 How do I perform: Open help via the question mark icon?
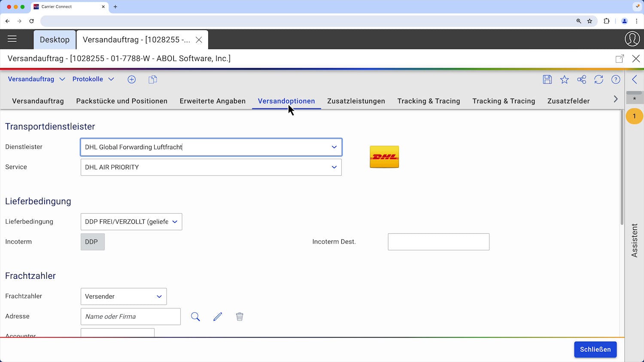(x=615, y=79)
